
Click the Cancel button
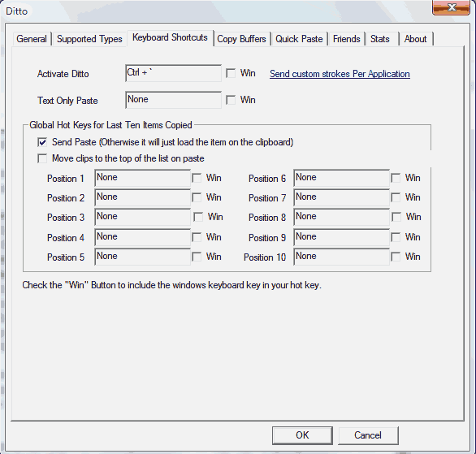click(368, 435)
